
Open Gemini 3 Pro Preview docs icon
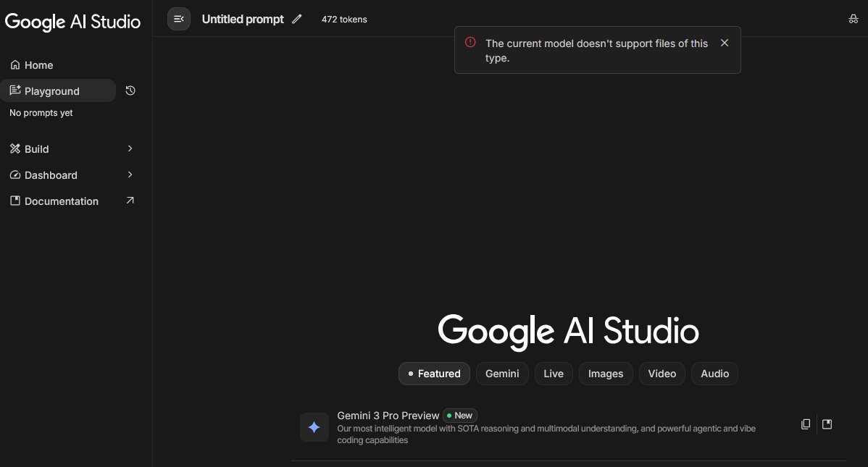point(827,424)
